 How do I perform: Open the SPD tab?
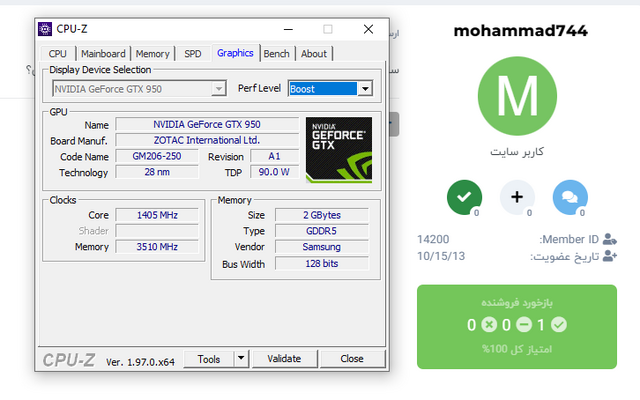pyautogui.click(x=193, y=54)
